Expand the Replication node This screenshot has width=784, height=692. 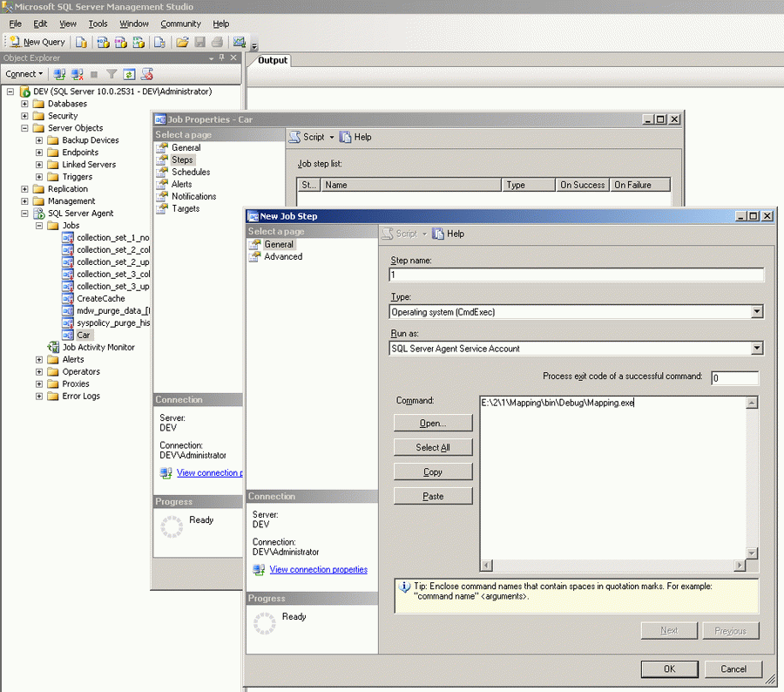click(24, 189)
